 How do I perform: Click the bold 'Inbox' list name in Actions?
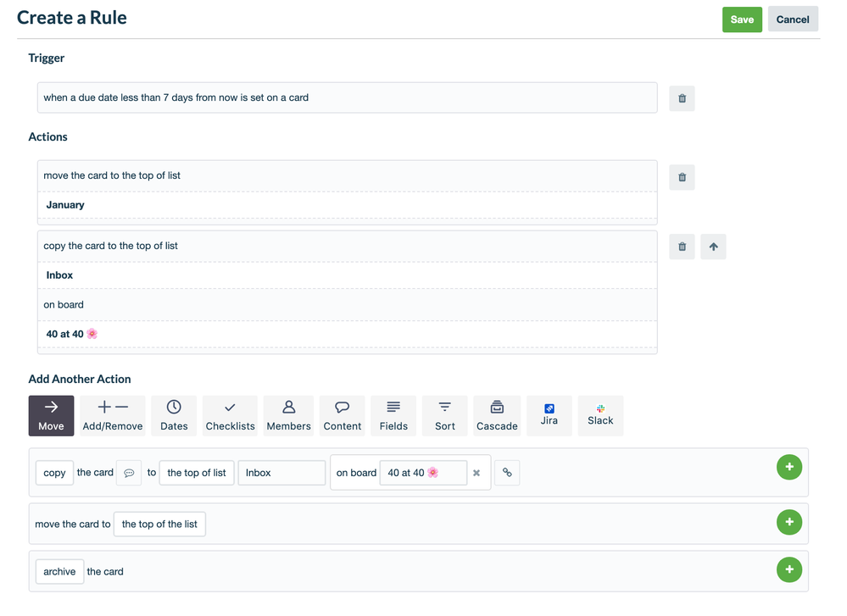59,275
